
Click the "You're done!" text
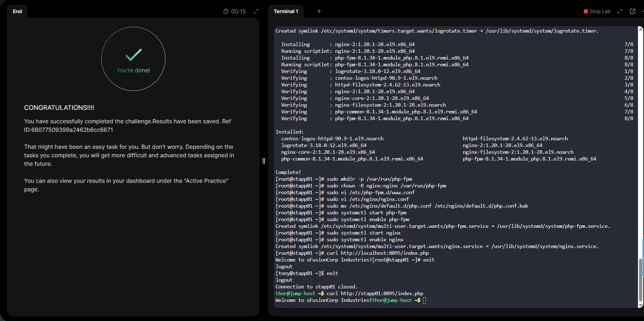[x=133, y=70]
